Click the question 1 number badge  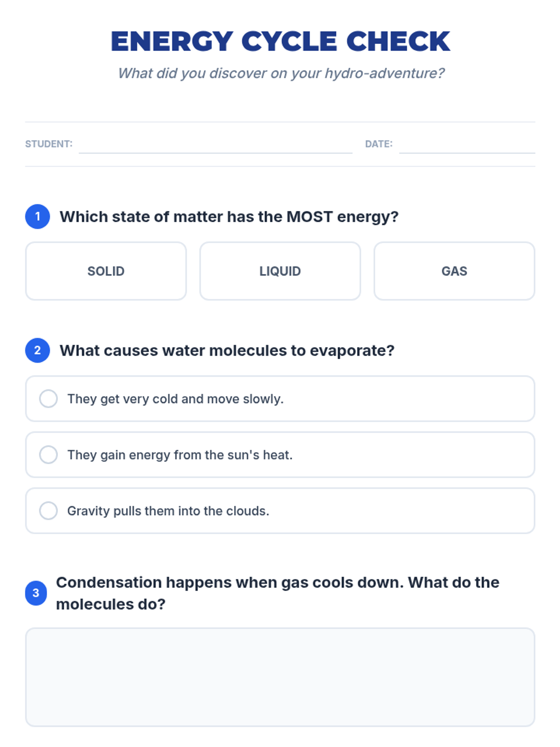(37, 217)
